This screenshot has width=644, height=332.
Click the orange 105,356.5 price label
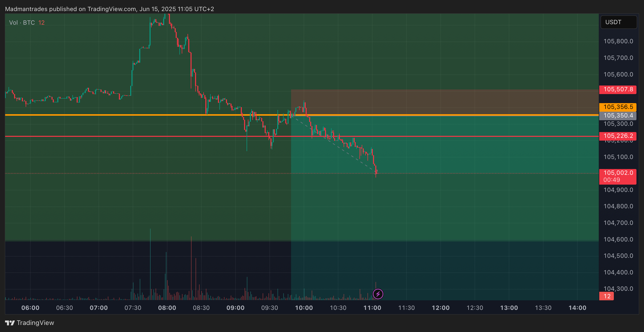point(618,107)
